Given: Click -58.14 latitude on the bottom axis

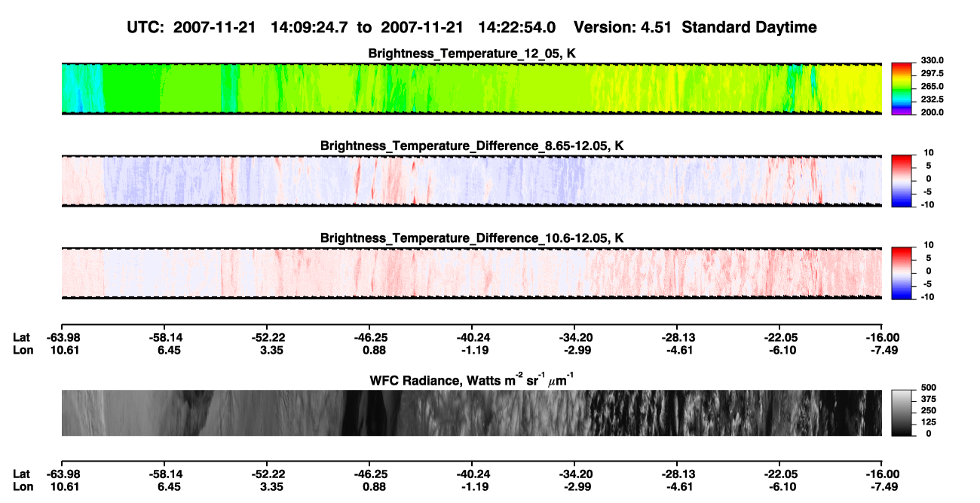Looking at the screenshot, I should (x=164, y=474).
